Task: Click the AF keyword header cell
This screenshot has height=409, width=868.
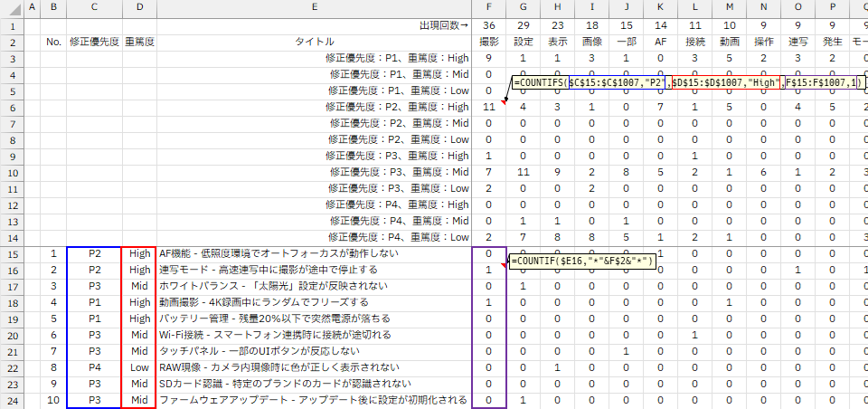Action: (660, 43)
